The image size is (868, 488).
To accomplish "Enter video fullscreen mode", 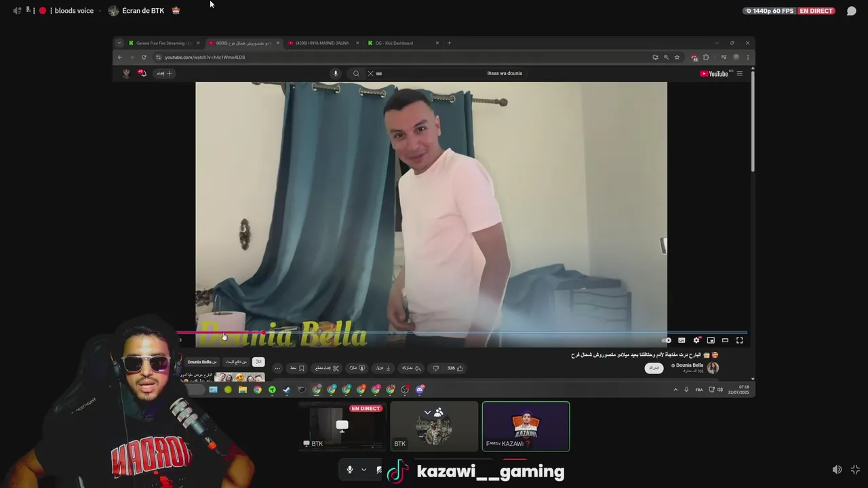I will coord(740,340).
